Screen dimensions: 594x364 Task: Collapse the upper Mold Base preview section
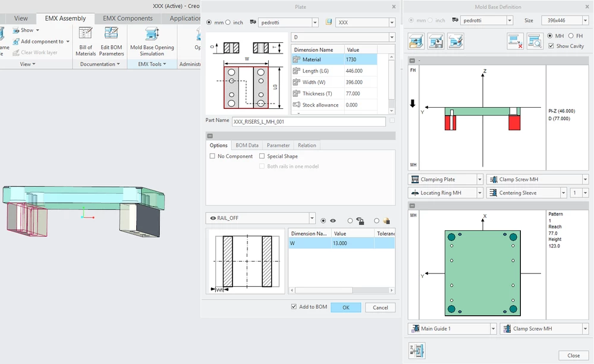click(412, 61)
